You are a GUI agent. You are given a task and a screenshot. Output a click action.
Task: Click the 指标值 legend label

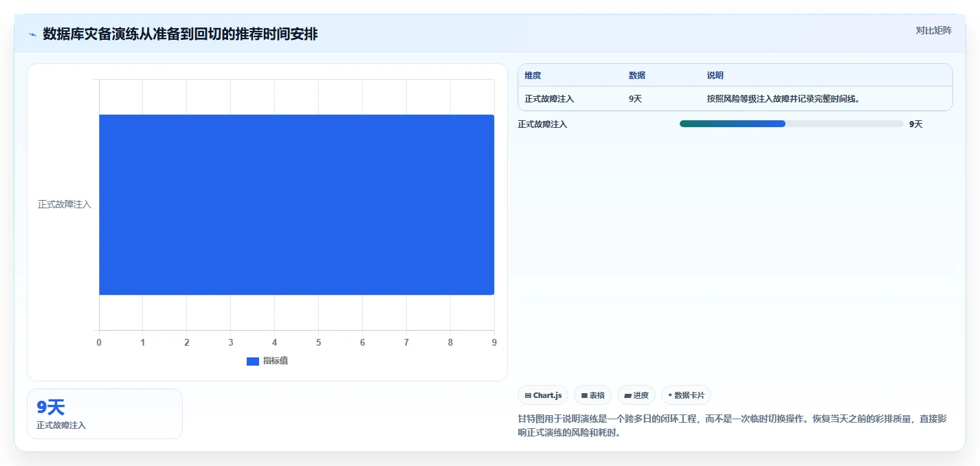[276, 361]
